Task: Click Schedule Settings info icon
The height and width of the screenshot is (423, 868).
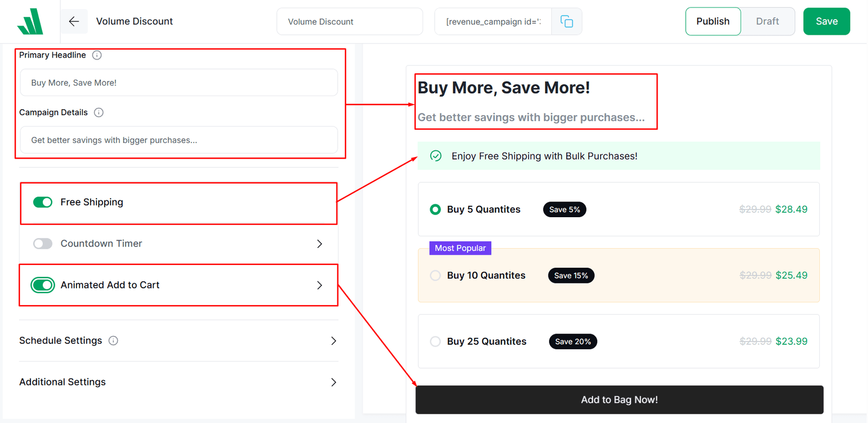Action: click(x=113, y=340)
